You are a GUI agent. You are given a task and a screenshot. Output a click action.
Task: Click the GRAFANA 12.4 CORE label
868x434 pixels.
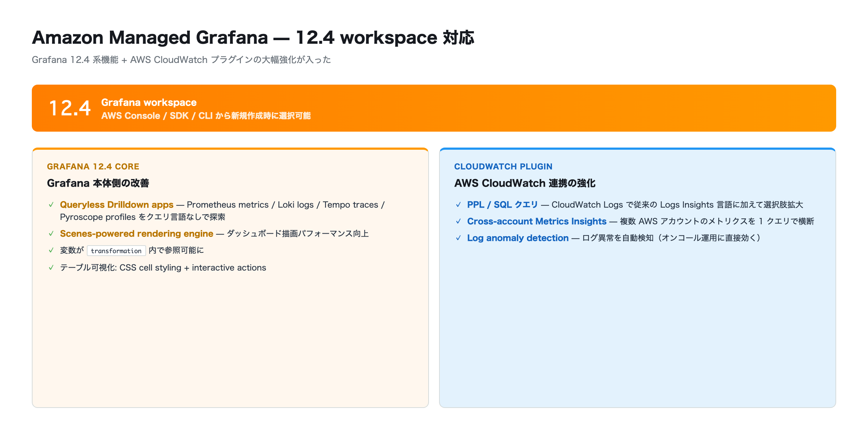click(93, 166)
